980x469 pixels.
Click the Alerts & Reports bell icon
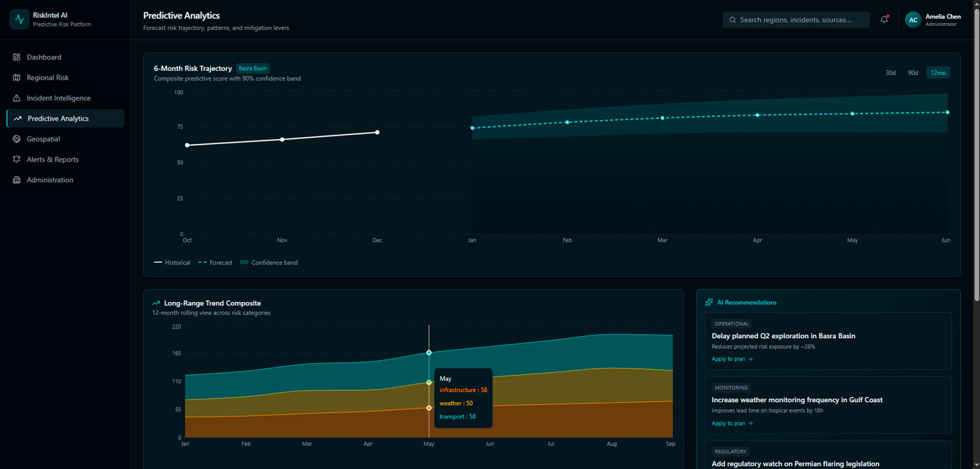17,160
